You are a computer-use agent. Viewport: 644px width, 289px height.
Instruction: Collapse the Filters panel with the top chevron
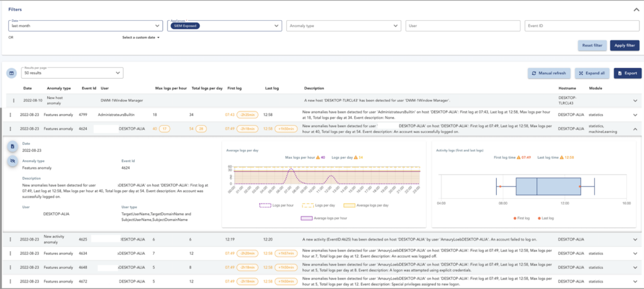(x=636, y=10)
